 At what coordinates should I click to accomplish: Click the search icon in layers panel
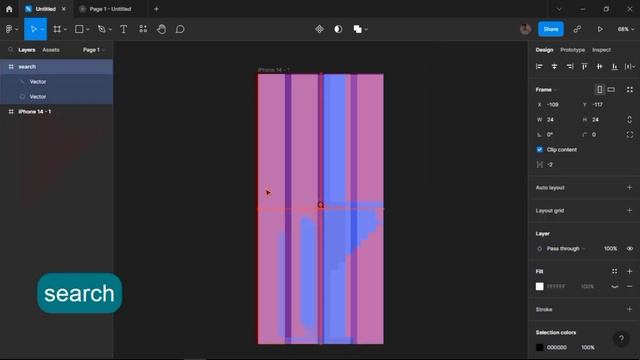tap(11, 50)
